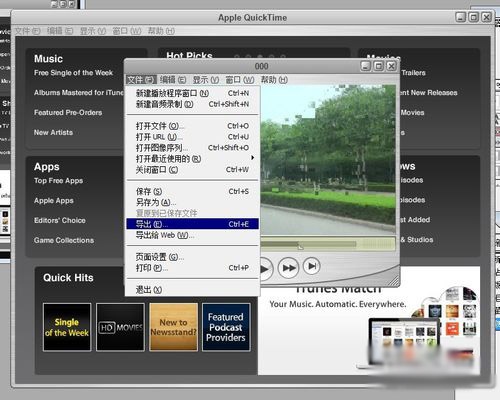Select the highlighted 导出 menu entry
500x400 pixels.
[192, 224]
